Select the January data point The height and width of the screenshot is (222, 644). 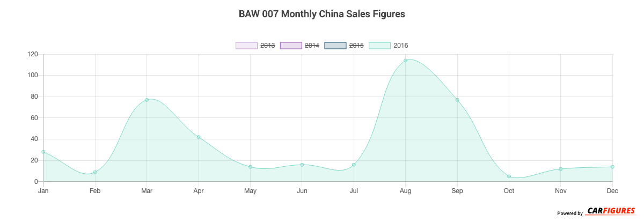coord(43,152)
